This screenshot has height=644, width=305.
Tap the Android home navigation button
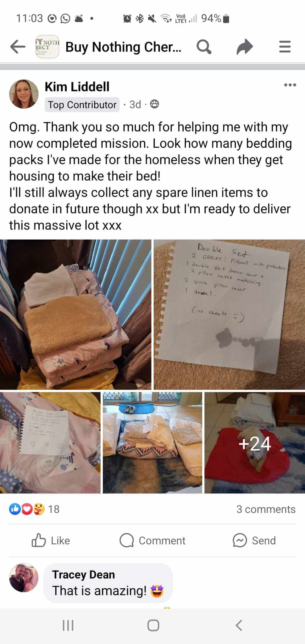click(153, 625)
